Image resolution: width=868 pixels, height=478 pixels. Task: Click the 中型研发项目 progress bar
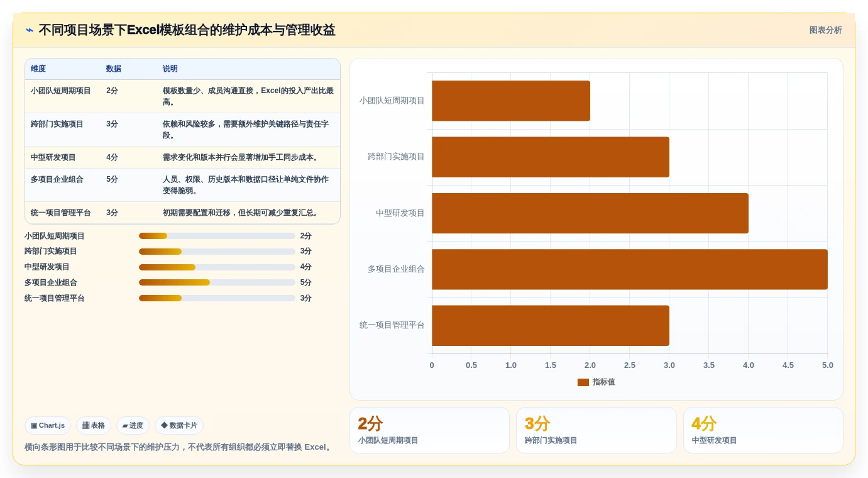217,267
